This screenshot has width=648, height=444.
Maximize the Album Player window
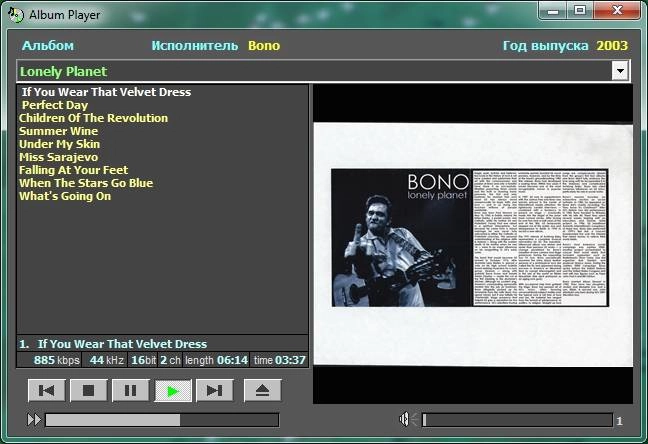coord(580,10)
